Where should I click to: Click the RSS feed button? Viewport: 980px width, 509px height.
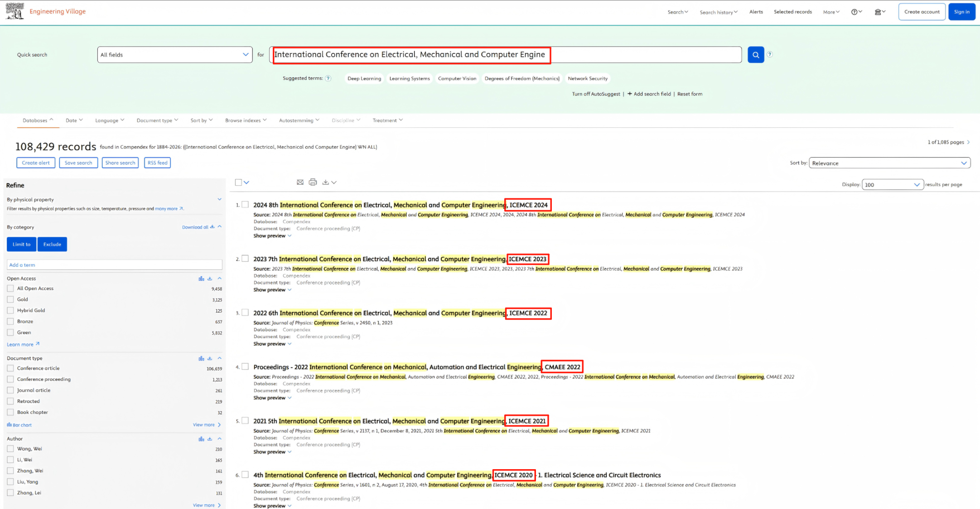[157, 163]
